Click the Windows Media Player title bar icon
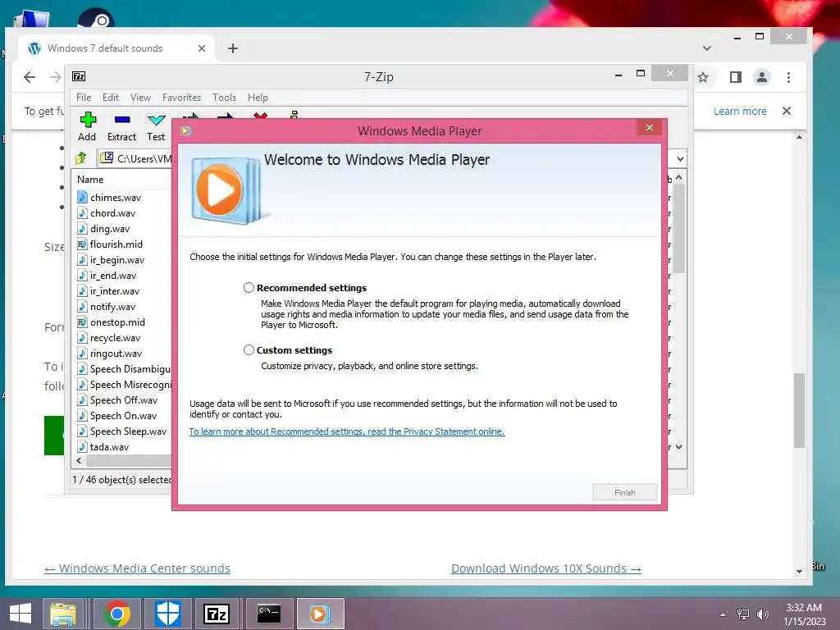This screenshot has width=840, height=630. pos(185,130)
